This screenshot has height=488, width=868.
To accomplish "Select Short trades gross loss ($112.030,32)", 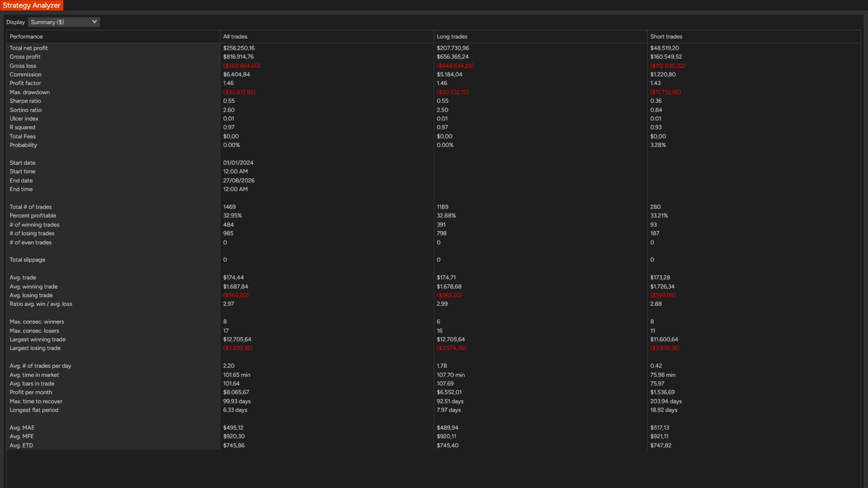I will click(667, 66).
